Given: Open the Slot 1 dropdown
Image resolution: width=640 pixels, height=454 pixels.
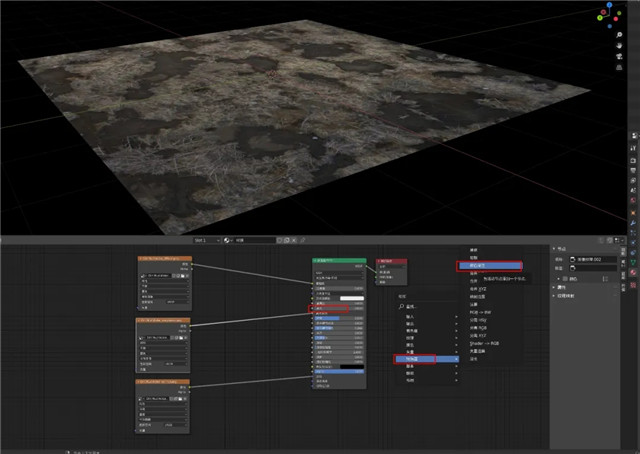Looking at the screenshot, I should (x=207, y=240).
